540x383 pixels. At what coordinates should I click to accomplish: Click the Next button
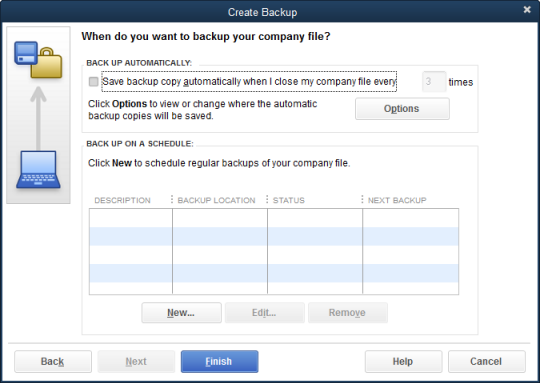click(136, 362)
